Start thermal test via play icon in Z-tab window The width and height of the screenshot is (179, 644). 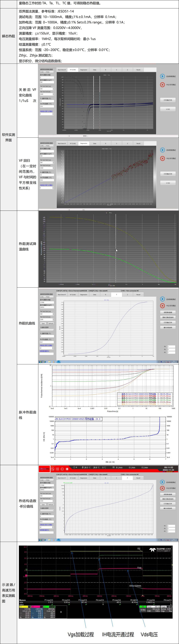pos(162,482)
